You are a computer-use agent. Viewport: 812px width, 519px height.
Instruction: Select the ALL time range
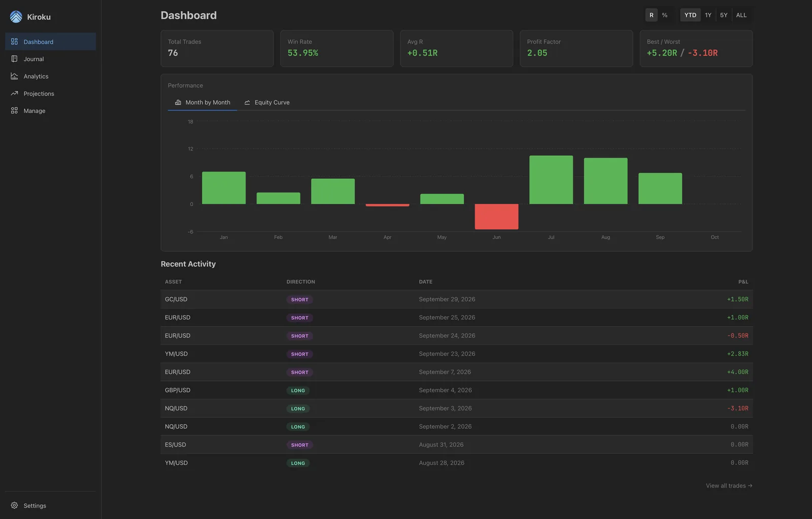click(x=741, y=15)
